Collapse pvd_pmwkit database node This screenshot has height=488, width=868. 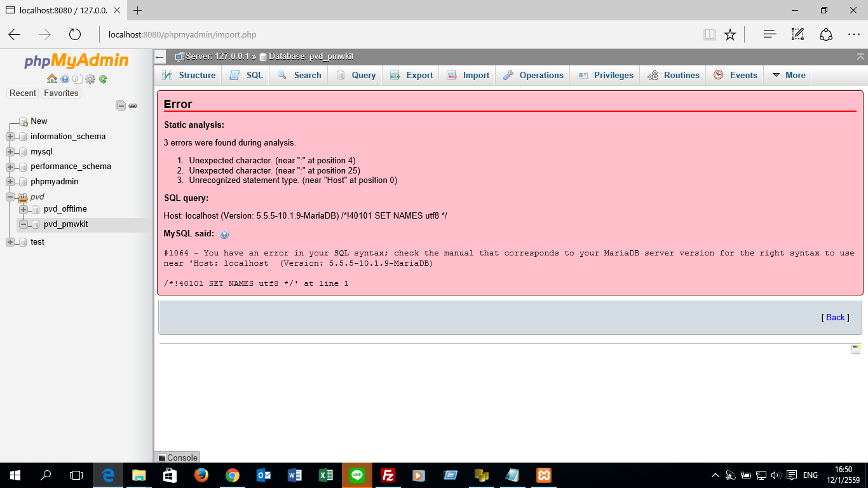click(23, 224)
